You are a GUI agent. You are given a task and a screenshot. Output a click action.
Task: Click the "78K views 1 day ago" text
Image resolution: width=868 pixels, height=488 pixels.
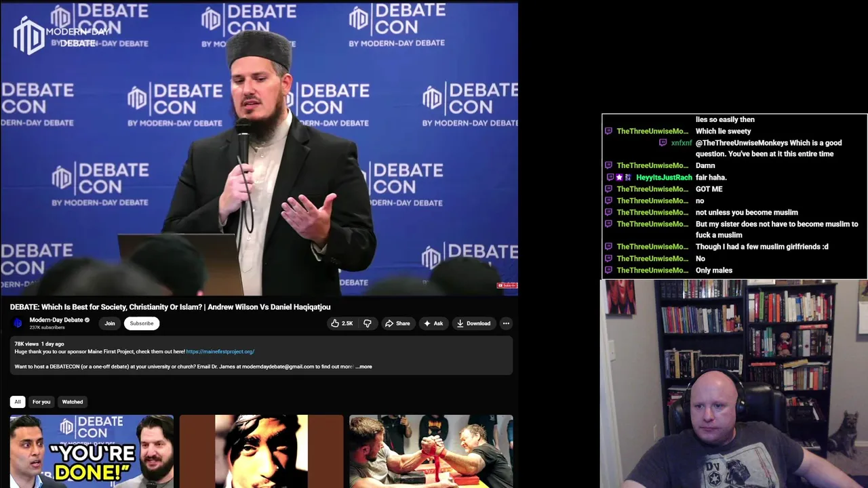pyautogui.click(x=39, y=344)
